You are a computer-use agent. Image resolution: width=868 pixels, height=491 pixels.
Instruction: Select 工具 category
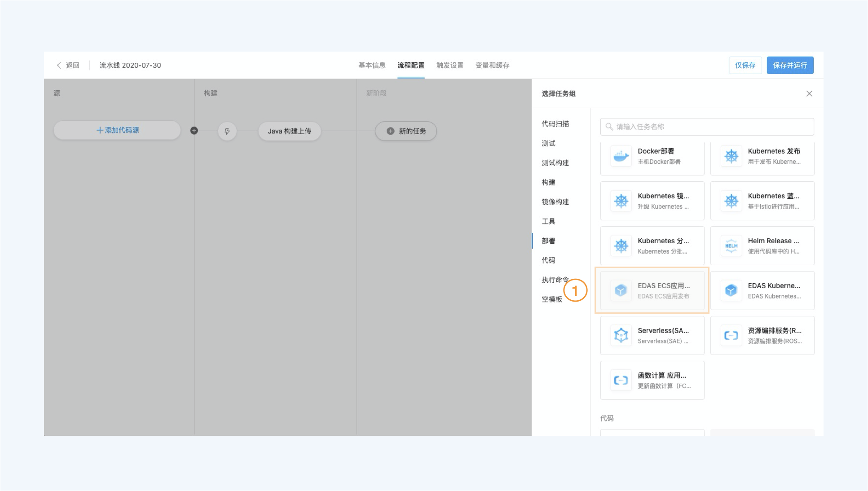click(548, 221)
